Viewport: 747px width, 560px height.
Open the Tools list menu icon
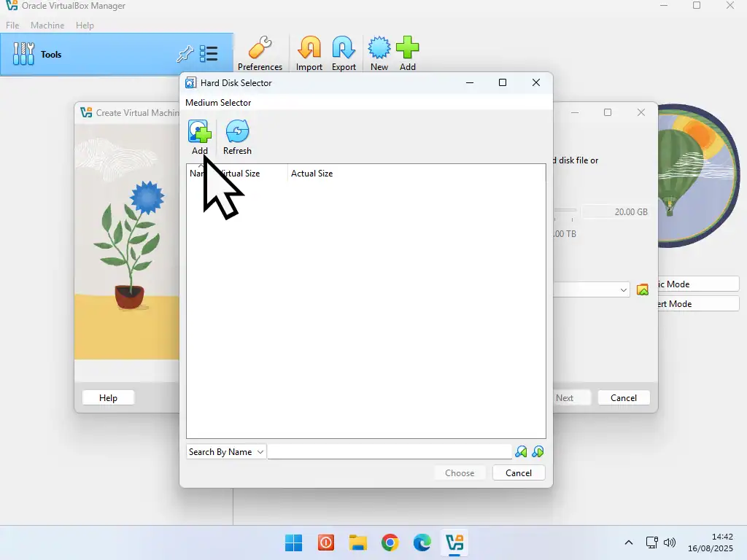click(209, 54)
